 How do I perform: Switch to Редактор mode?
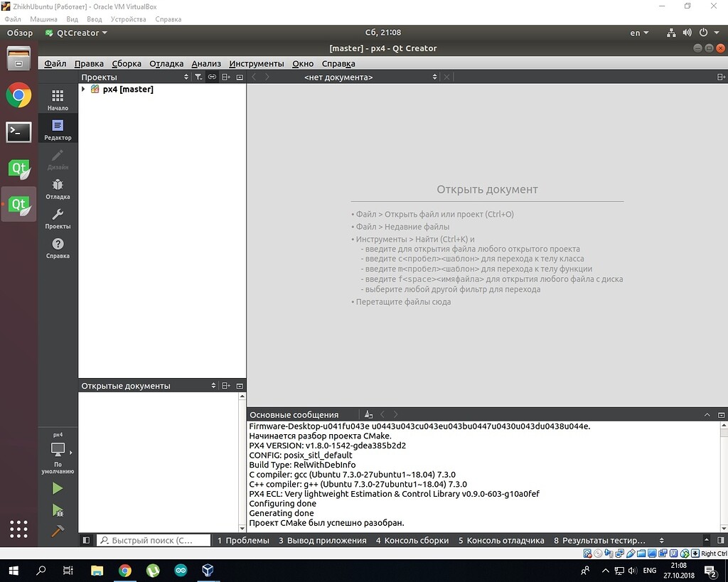58,129
